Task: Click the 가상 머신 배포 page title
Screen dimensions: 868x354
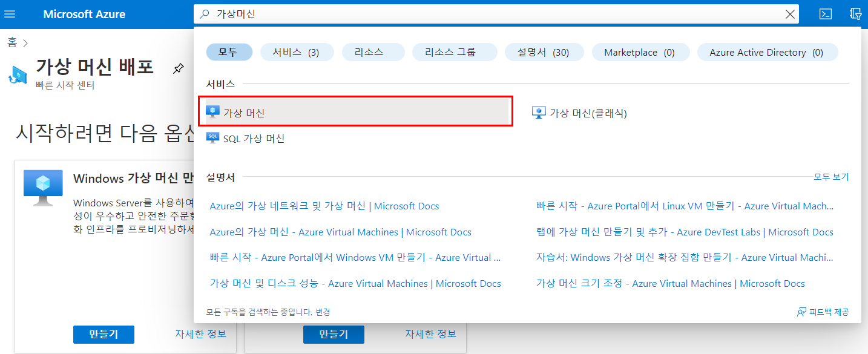Action: [x=94, y=66]
